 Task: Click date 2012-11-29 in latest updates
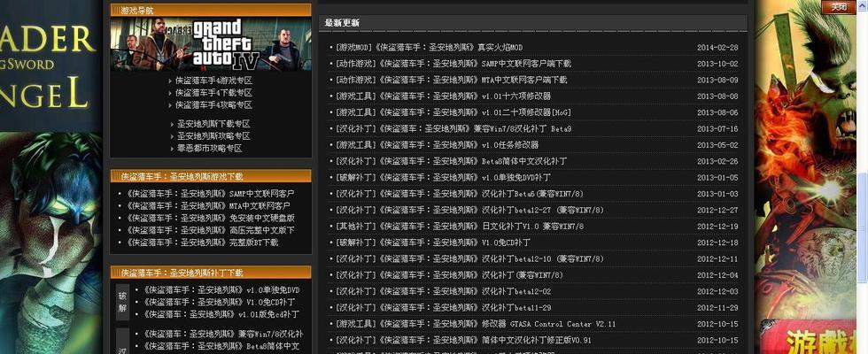[717, 308]
